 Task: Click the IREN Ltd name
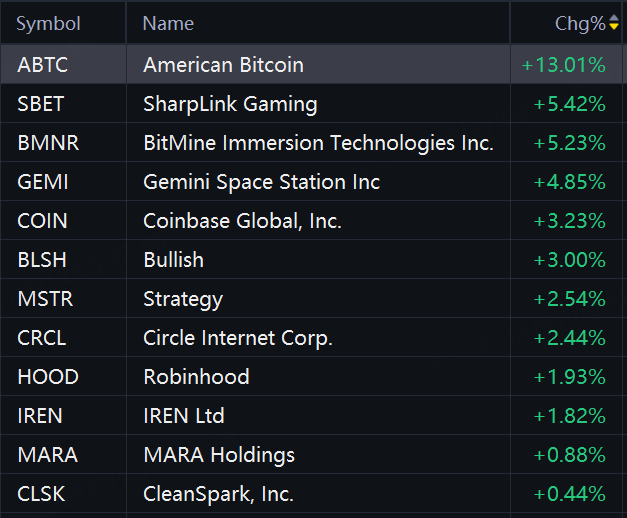tap(183, 416)
